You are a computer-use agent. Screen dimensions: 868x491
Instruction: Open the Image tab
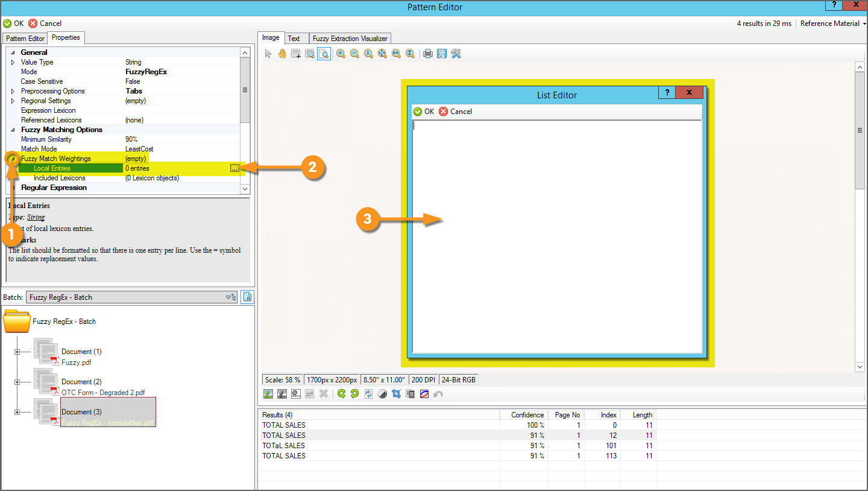271,37
